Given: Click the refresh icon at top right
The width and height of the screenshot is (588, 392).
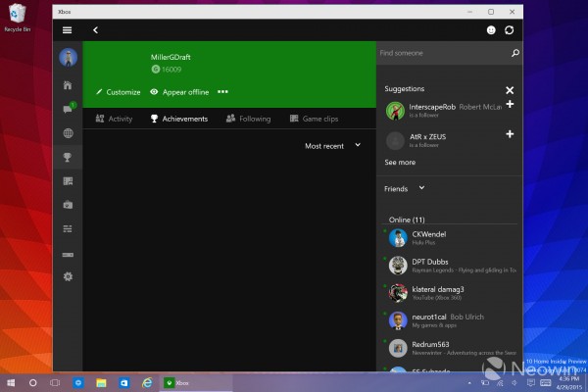Looking at the screenshot, I should [x=510, y=30].
